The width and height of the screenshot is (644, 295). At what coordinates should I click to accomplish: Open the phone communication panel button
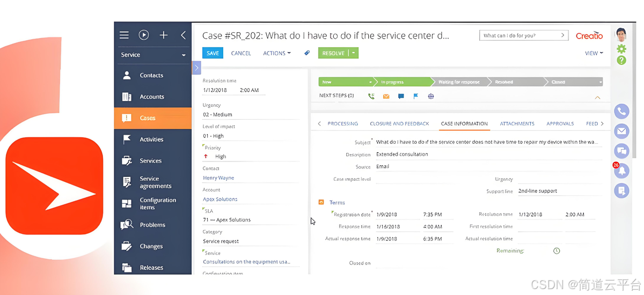coord(621,111)
